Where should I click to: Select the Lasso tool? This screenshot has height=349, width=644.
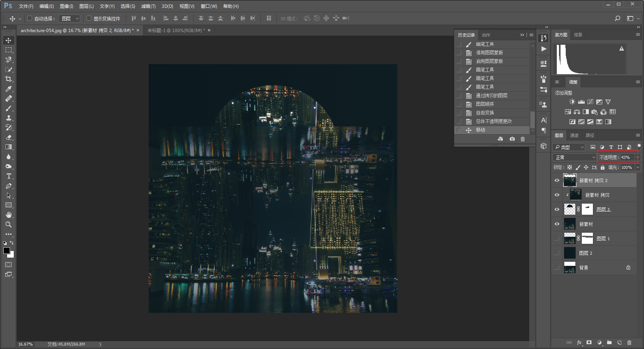click(x=9, y=60)
